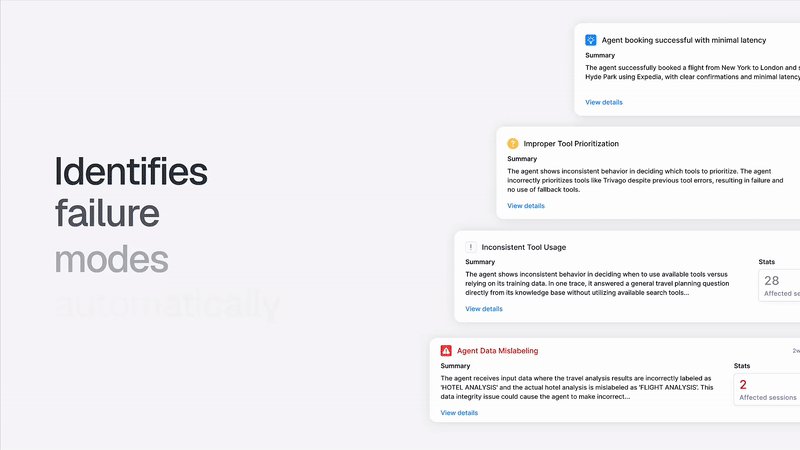Viewport: 800px width, 450px height.
Task: Click the Agent Data Mislabeling summary paragraph
Action: (x=577, y=387)
